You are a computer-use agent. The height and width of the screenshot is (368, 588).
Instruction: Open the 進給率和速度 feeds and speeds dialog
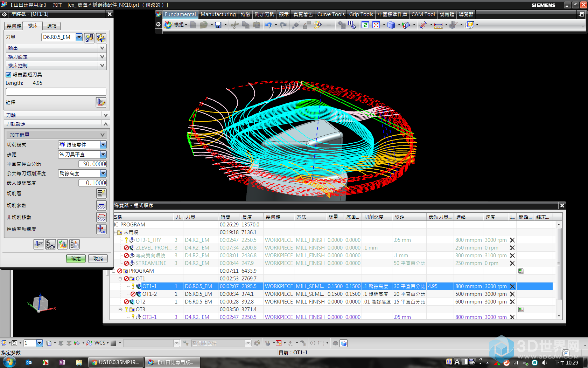[101, 229]
